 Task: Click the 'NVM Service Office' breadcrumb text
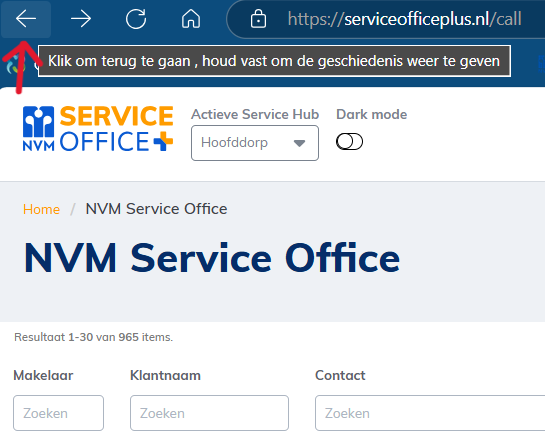tap(156, 209)
